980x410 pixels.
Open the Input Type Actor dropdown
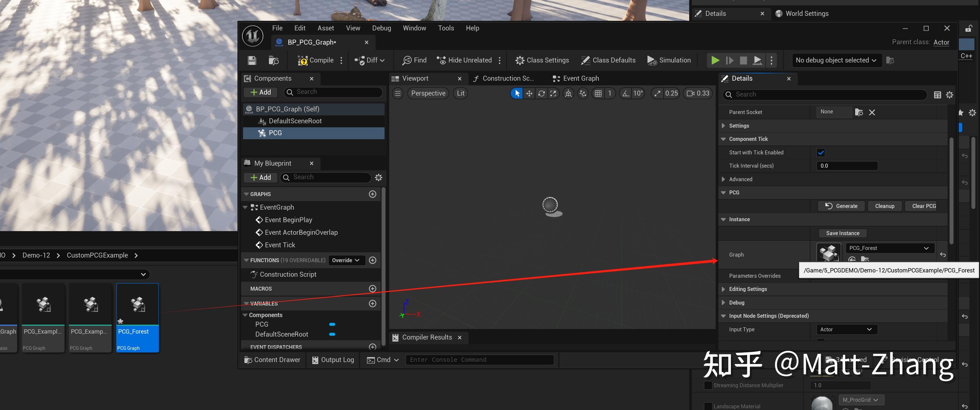click(x=847, y=329)
